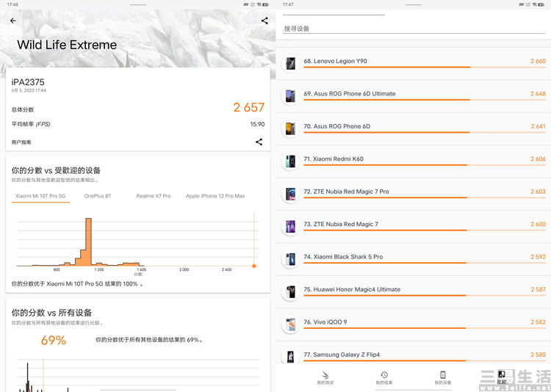Tap the ZTE Nubia Red Magic 7 thumbnail
Image resolution: width=551 pixels, height=392 pixels.
click(x=291, y=227)
